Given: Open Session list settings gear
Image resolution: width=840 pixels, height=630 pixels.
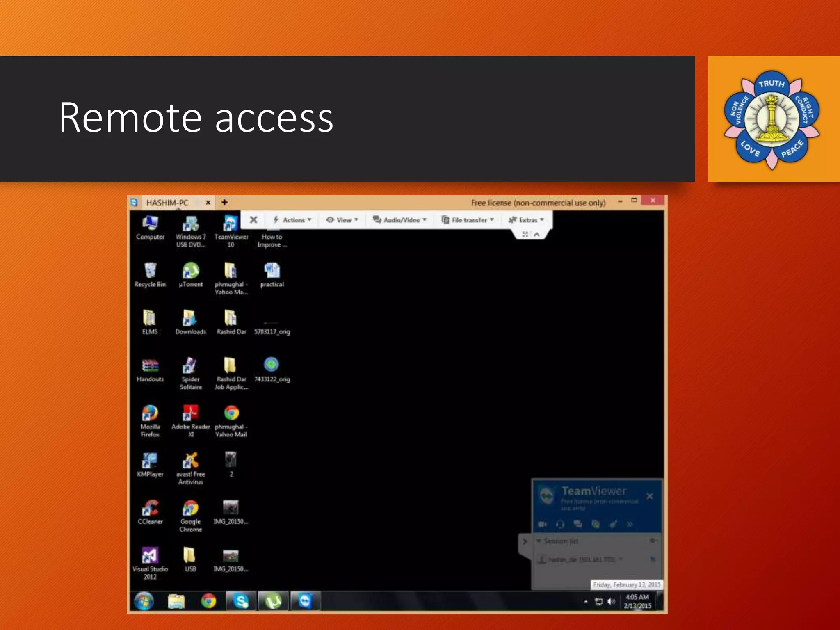Looking at the screenshot, I should point(653,541).
